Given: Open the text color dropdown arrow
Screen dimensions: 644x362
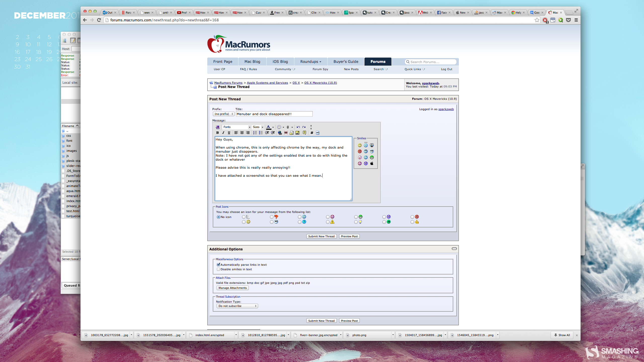Looking at the screenshot, I should pyautogui.click(x=273, y=127).
